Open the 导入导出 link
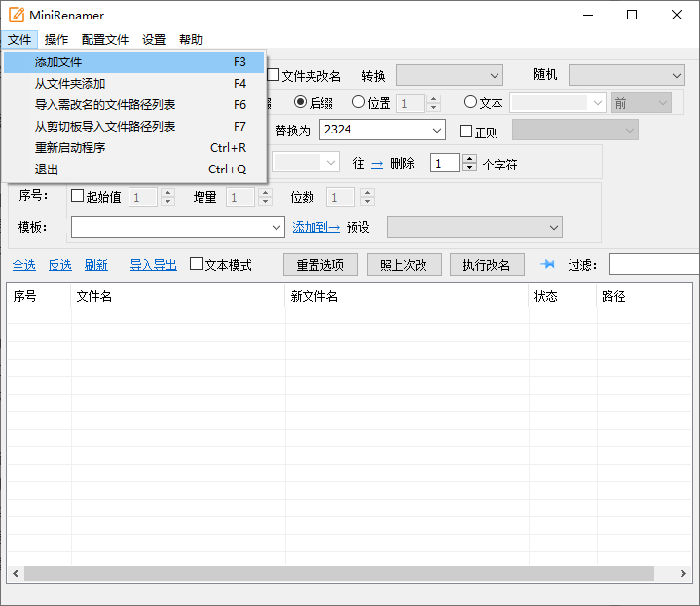The height and width of the screenshot is (606, 700). (154, 265)
